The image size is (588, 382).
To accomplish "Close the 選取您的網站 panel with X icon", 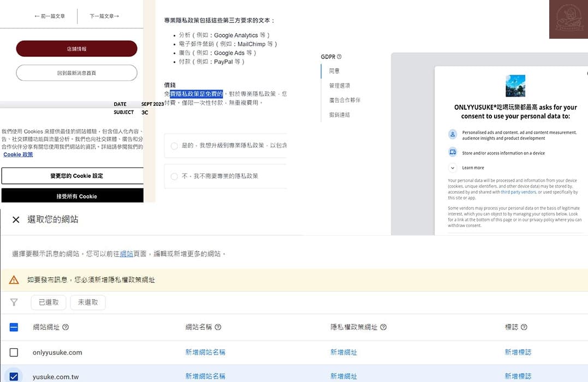I will coord(16,219).
